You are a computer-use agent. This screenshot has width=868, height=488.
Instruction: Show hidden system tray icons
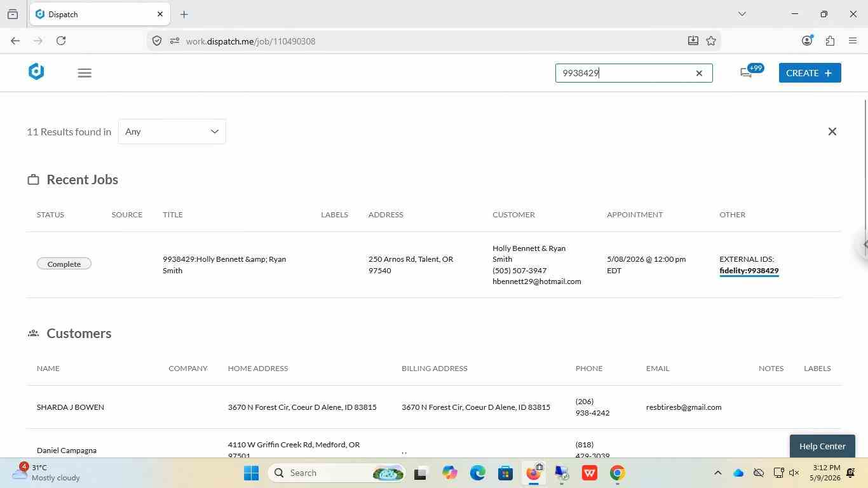718,473
